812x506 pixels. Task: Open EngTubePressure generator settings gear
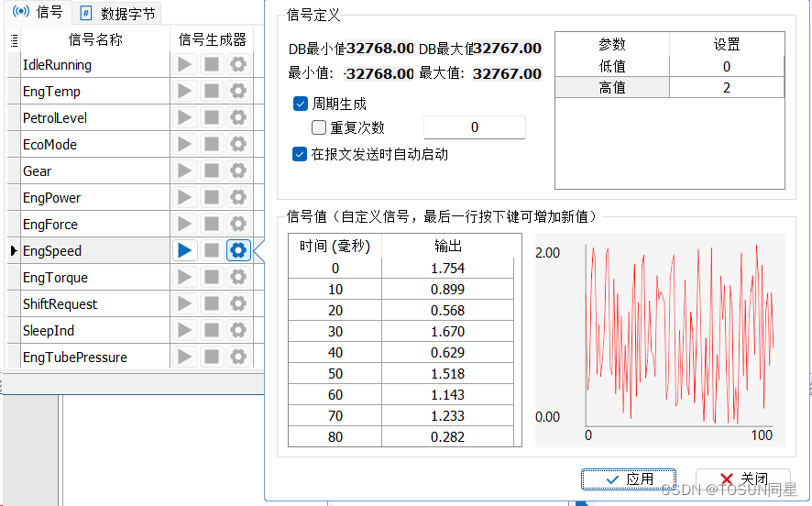238,357
